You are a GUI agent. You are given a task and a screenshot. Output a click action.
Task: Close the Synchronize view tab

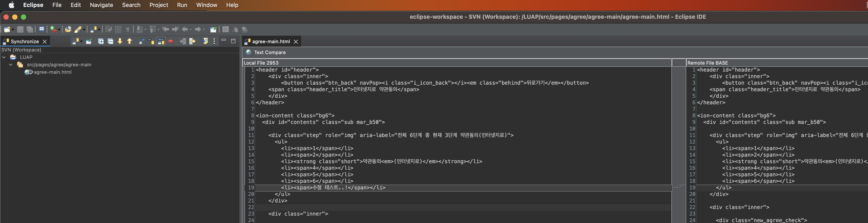[x=44, y=41]
